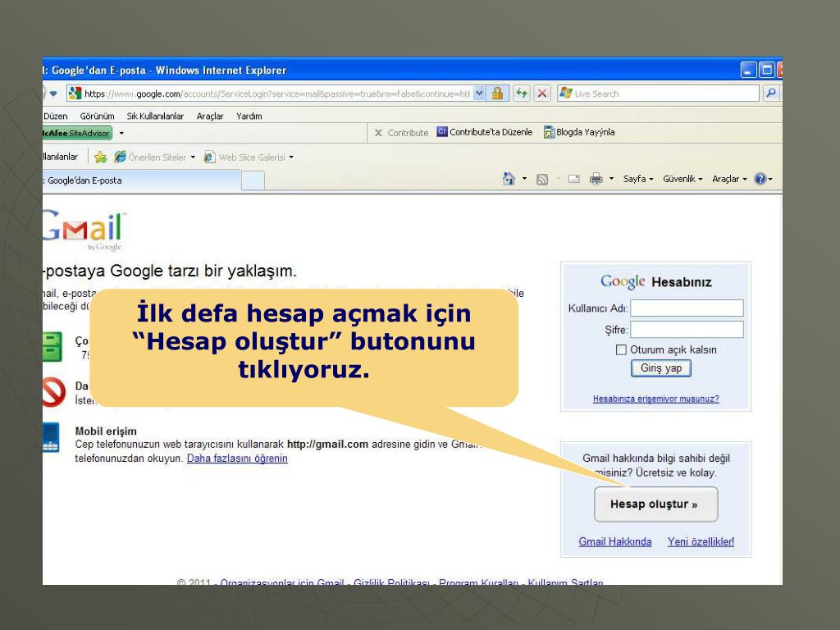Click the site favicon in address bar
This screenshot has width=840, height=630.
75,94
